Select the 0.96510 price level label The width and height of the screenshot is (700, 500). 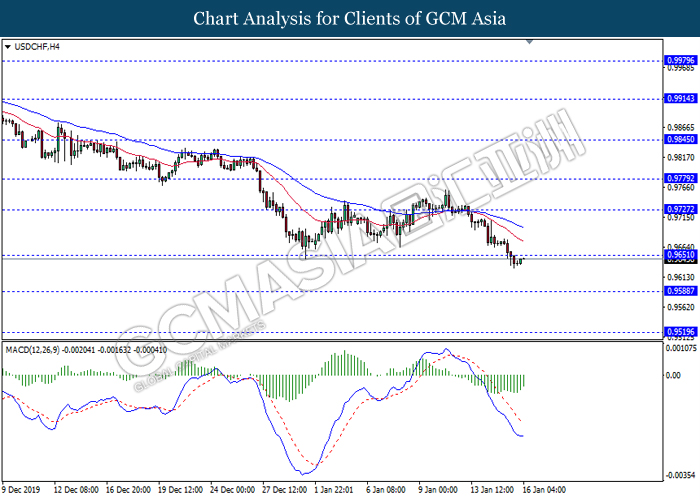680,254
